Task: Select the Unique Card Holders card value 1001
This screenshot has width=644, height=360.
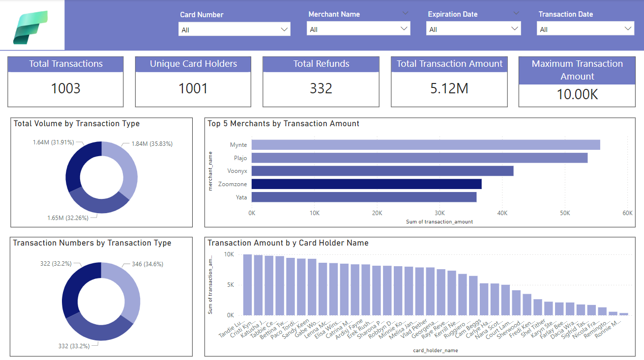Action: pyautogui.click(x=193, y=88)
